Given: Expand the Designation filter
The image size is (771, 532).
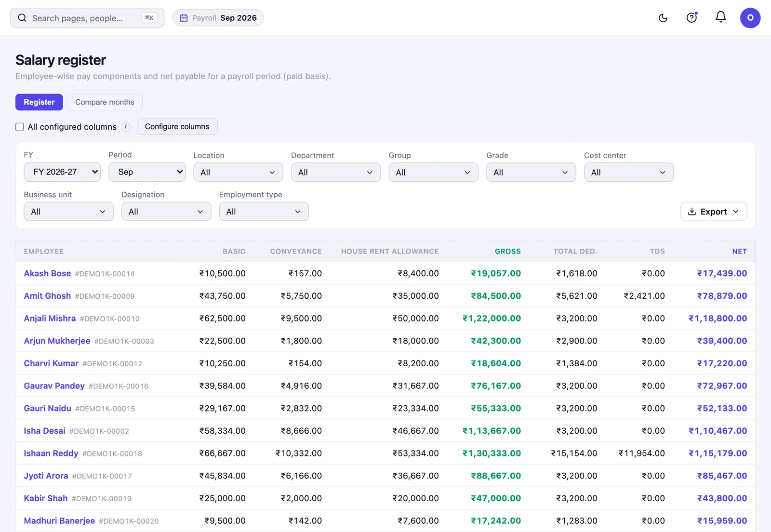Looking at the screenshot, I should coord(166,212).
